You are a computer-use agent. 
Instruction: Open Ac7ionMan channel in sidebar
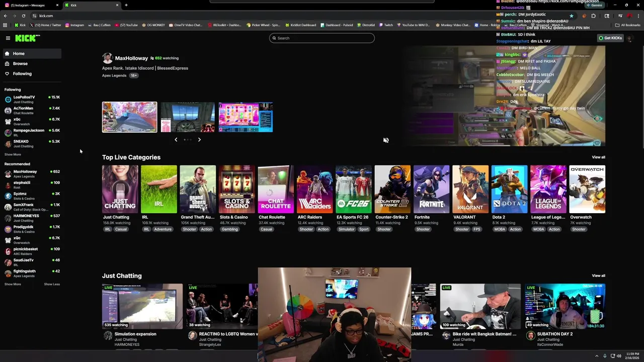32,110
